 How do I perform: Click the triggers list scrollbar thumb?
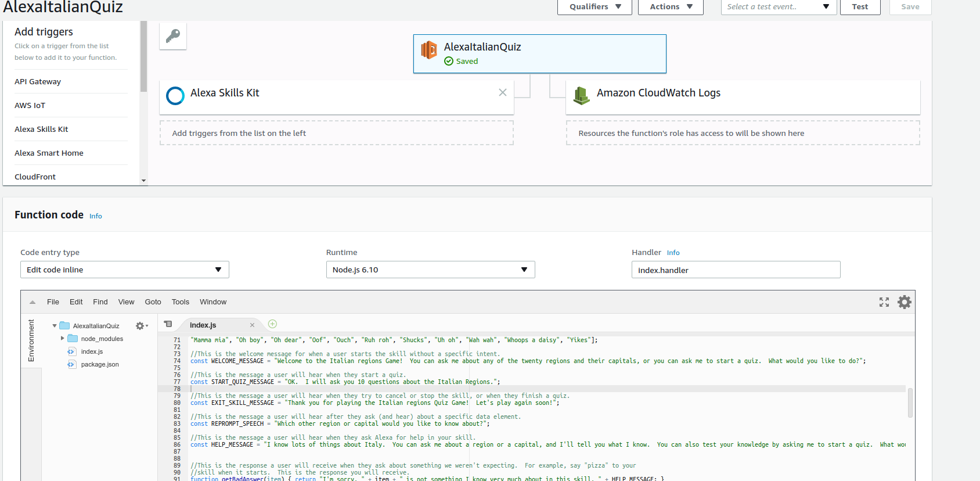coord(143,56)
